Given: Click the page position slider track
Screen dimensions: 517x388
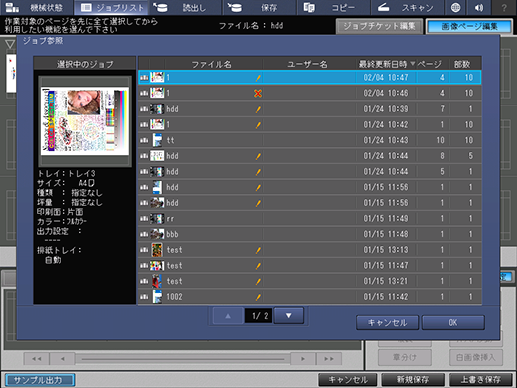Looking at the screenshot, I should click(x=183, y=359).
